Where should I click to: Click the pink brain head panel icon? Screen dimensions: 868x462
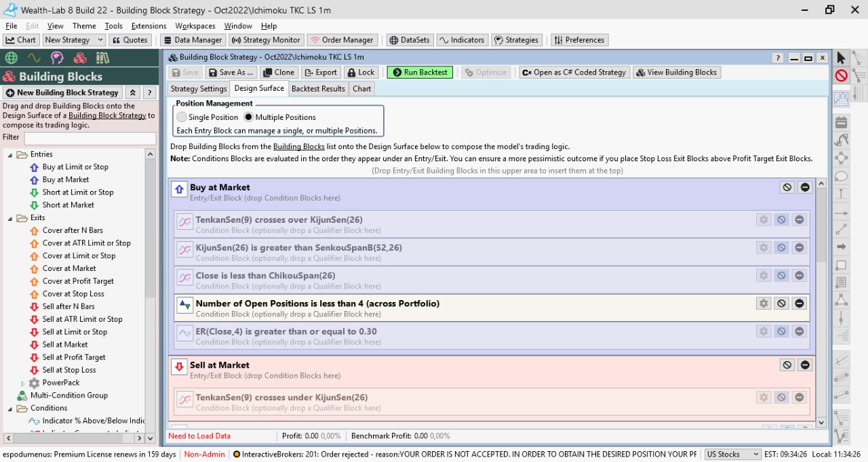[57, 58]
